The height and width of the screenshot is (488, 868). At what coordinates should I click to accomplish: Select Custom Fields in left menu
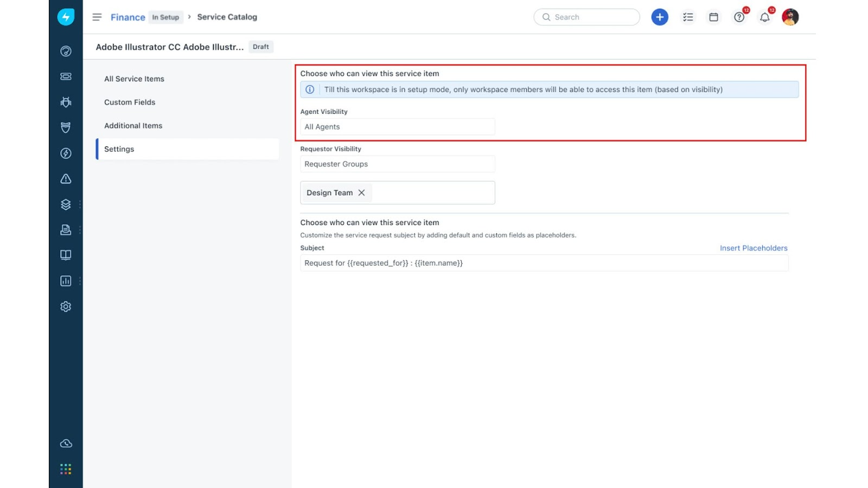(x=130, y=102)
